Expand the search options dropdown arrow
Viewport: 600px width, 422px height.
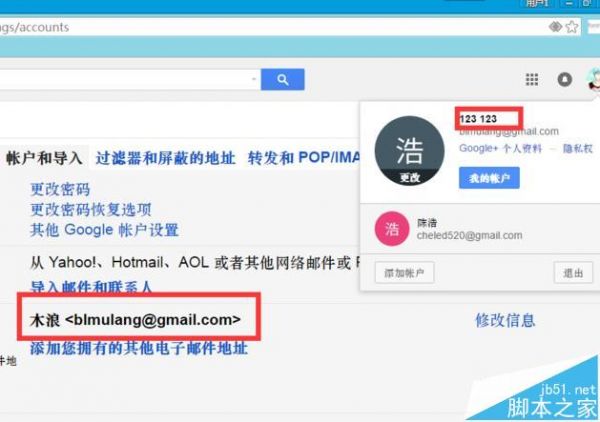[x=254, y=79]
